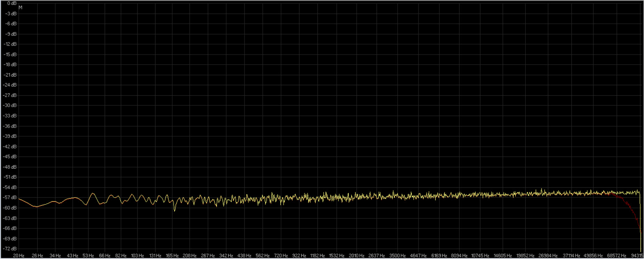This screenshot has height=259, width=644.
Task: Click the 0 dB level label
Action: point(12,3)
